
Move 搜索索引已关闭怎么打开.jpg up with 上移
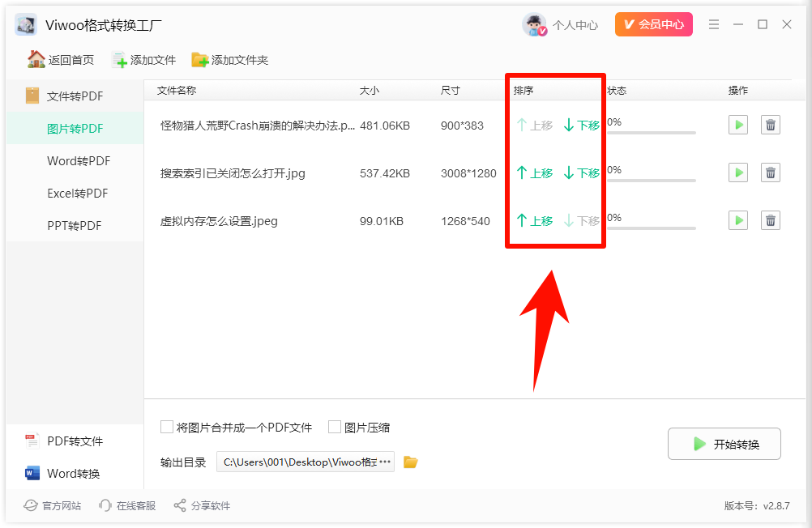(535, 172)
